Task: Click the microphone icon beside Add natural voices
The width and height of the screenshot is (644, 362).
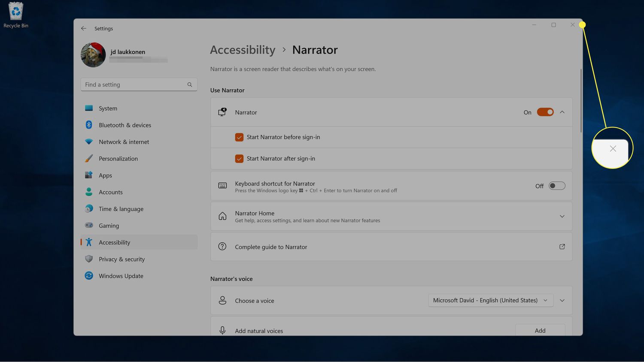Action: click(x=222, y=330)
